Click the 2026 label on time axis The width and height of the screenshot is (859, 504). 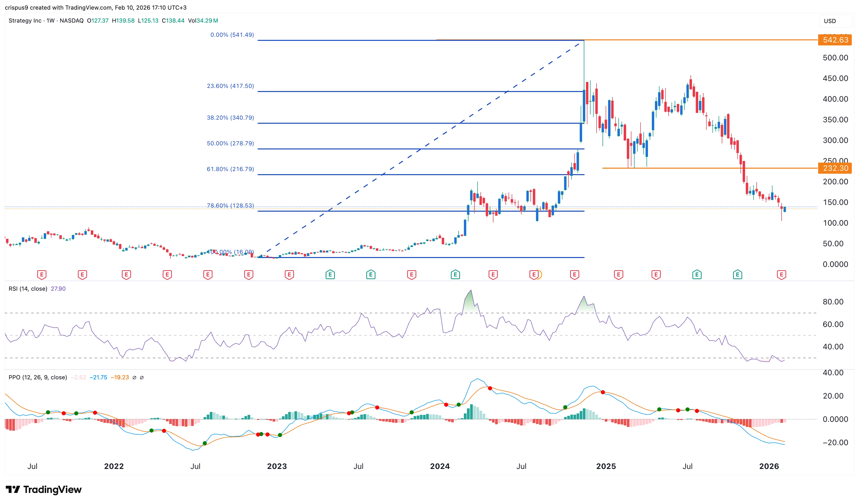(769, 466)
